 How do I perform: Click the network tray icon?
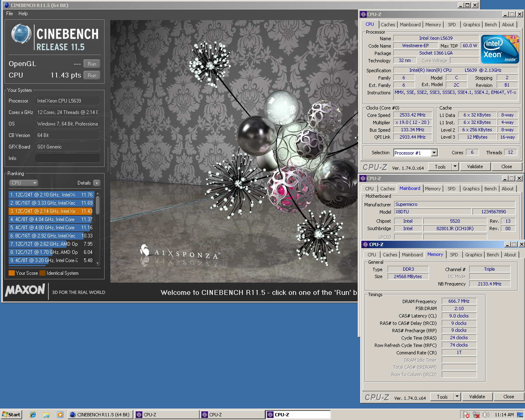click(x=476, y=415)
